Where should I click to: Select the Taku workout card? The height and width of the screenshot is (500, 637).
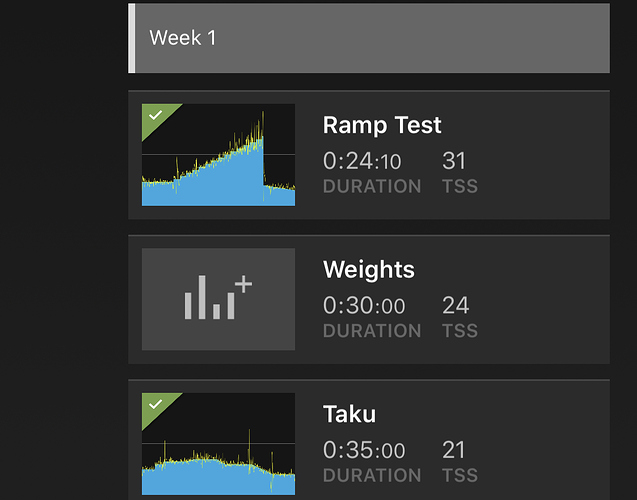click(369, 440)
